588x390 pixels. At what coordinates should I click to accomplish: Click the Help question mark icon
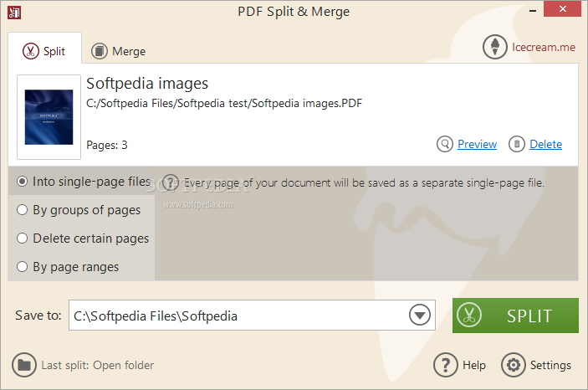click(x=446, y=365)
